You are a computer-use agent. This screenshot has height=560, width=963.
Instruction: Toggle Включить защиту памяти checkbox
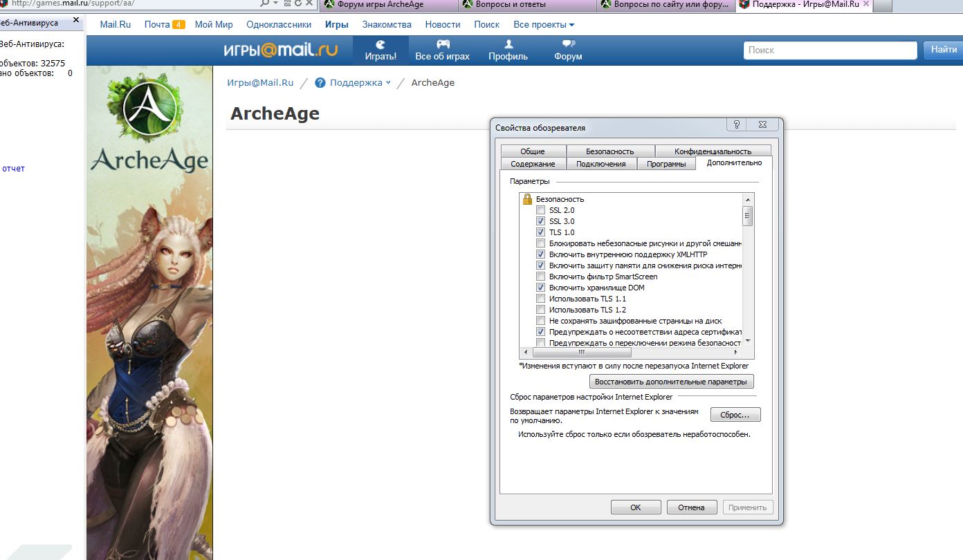click(x=541, y=265)
